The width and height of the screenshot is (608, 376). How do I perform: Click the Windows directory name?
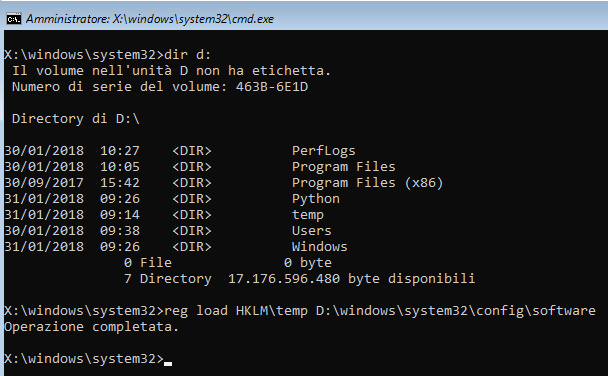tap(320, 247)
